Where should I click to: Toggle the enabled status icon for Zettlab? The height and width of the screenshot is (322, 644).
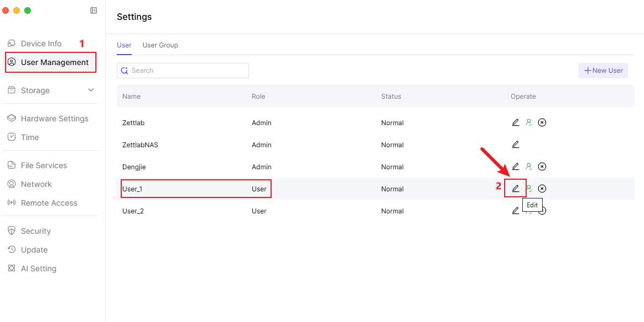[x=529, y=122]
